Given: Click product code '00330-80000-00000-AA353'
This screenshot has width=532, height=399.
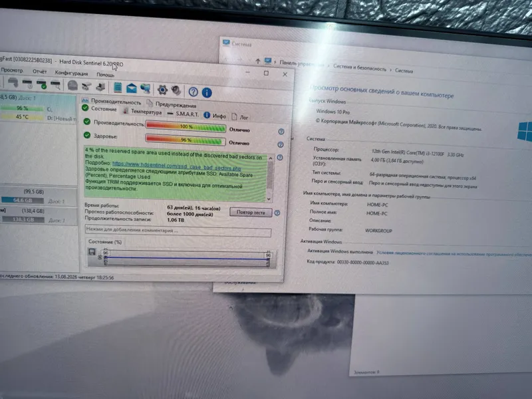Looking at the screenshot, I should point(362,263).
